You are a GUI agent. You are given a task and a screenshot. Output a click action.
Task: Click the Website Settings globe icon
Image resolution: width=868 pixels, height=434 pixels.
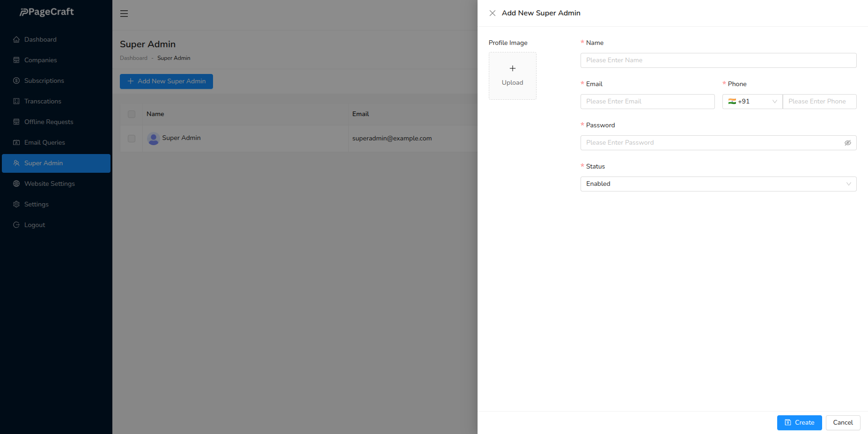tap(16, 184)
